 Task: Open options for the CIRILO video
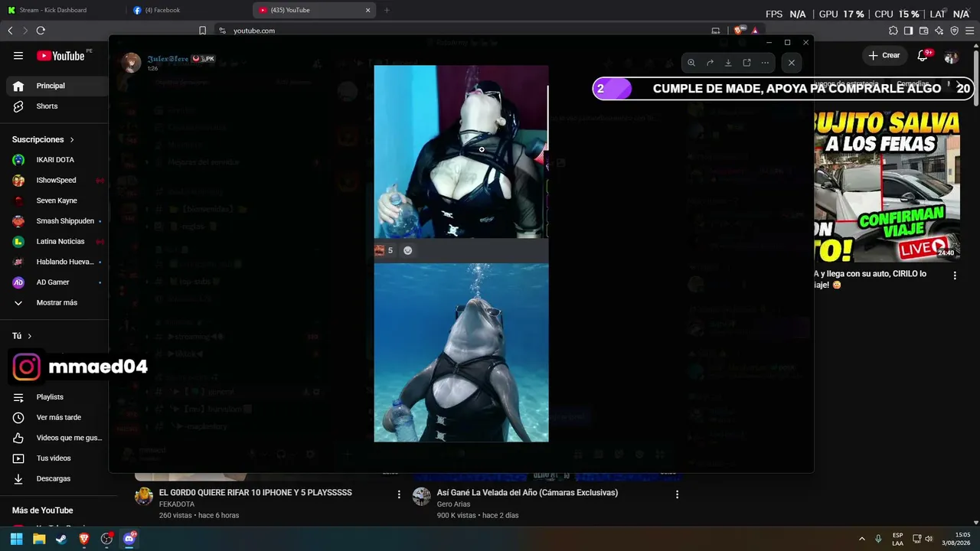955,275
